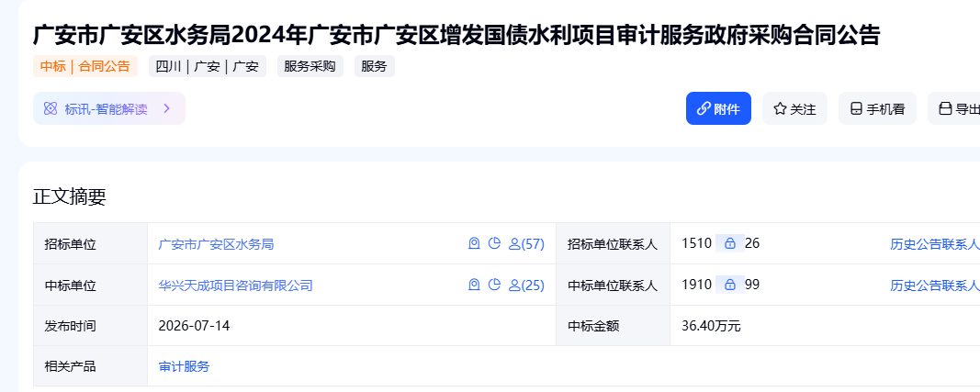Select the 中标｜合同公告 tag
980x392 pixels.
[x=85, y=66]
